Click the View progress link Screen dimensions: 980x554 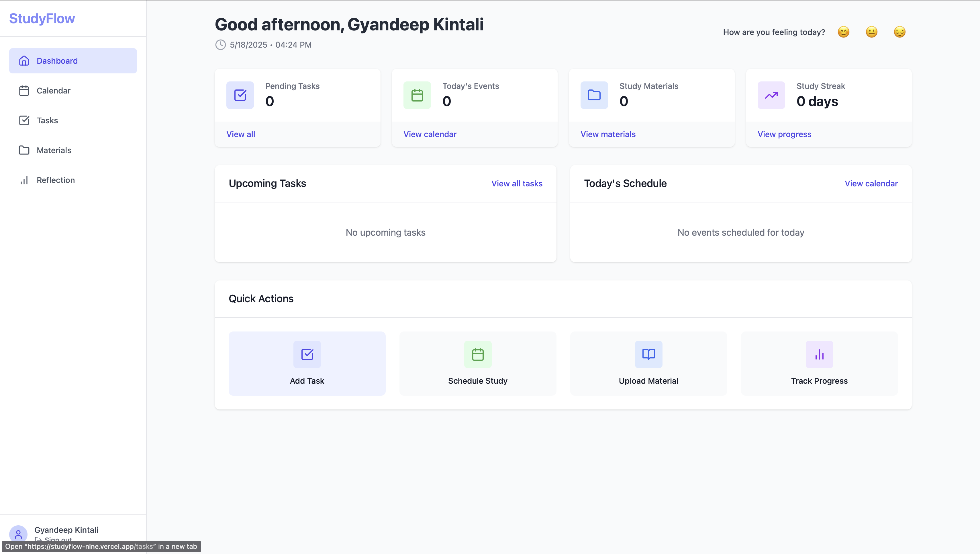(x=784, y=134)
